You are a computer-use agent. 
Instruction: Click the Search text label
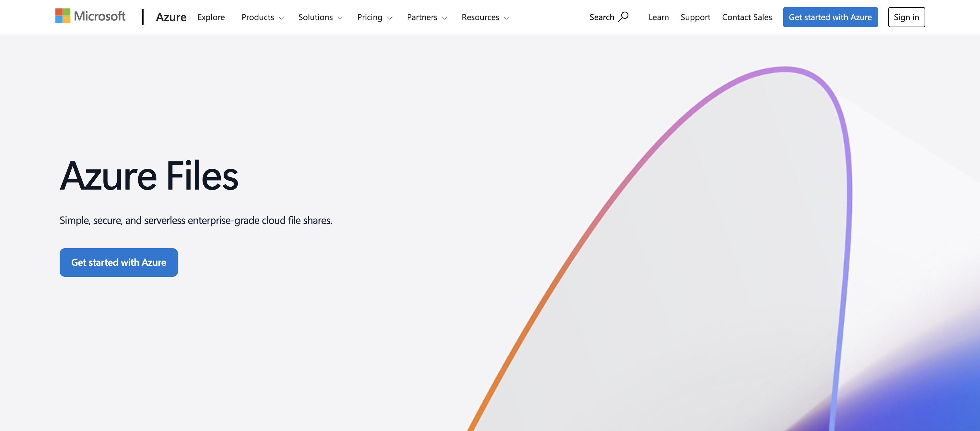tap(601, 17)
